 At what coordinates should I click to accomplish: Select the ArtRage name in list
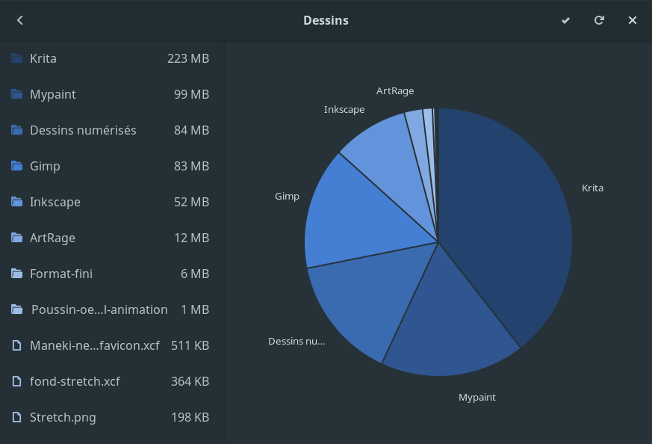(x=53, y=238)
